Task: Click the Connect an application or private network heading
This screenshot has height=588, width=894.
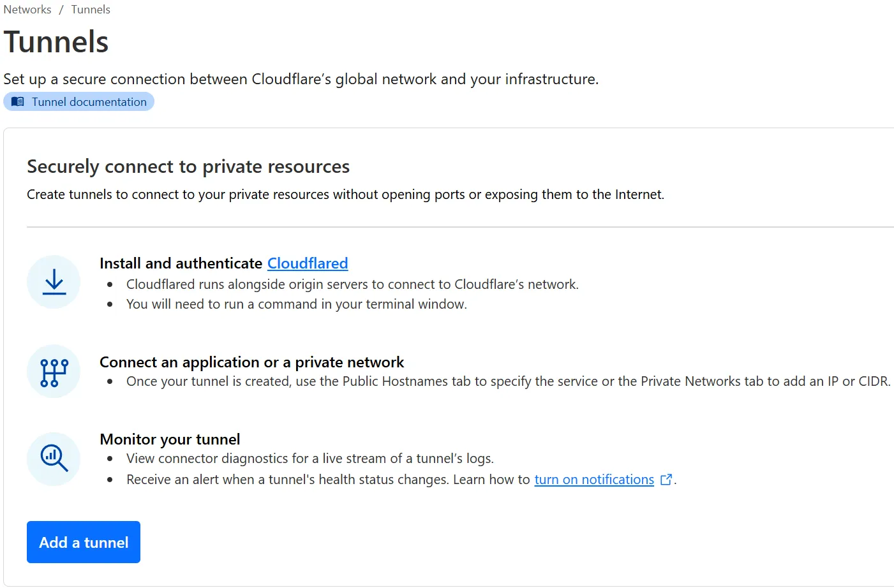Action: (251, 362)
